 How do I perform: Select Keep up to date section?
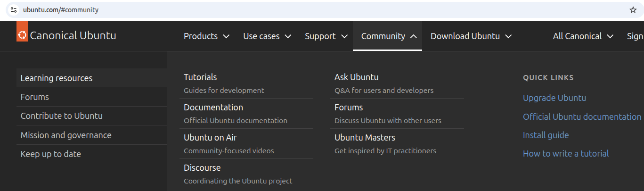pos(91,154)
